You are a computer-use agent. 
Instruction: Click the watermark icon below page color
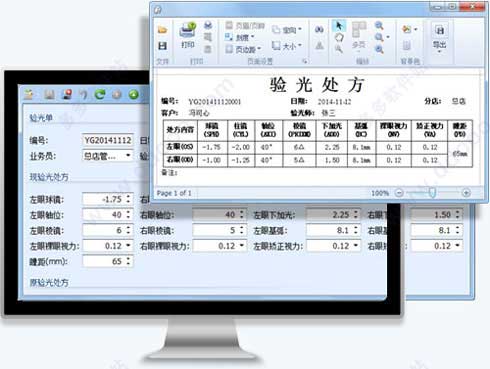click(407, 45)
